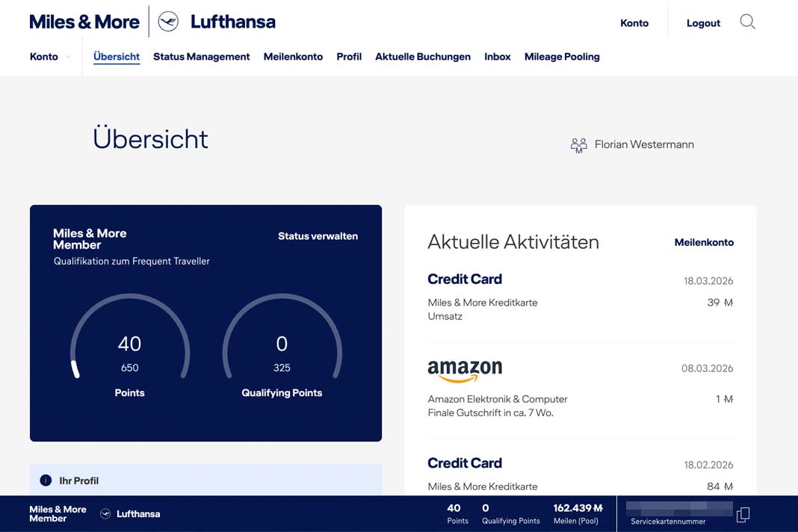Screen dimensions: 798x532
Task: Click the Miles & More Member bottom bar label
Action: 58,513
